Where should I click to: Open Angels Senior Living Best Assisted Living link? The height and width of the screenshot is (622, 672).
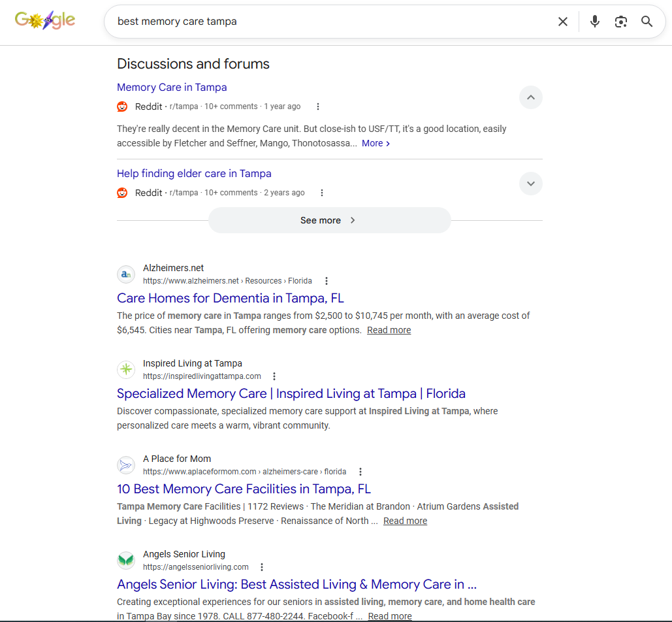coord(296,584)
